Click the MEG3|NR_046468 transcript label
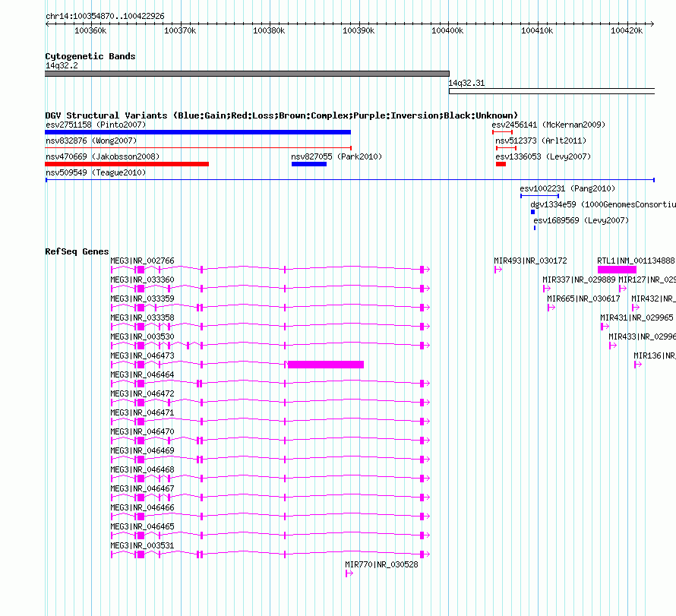The height and width of the screenshot is (616, 676). coord(142,470)
